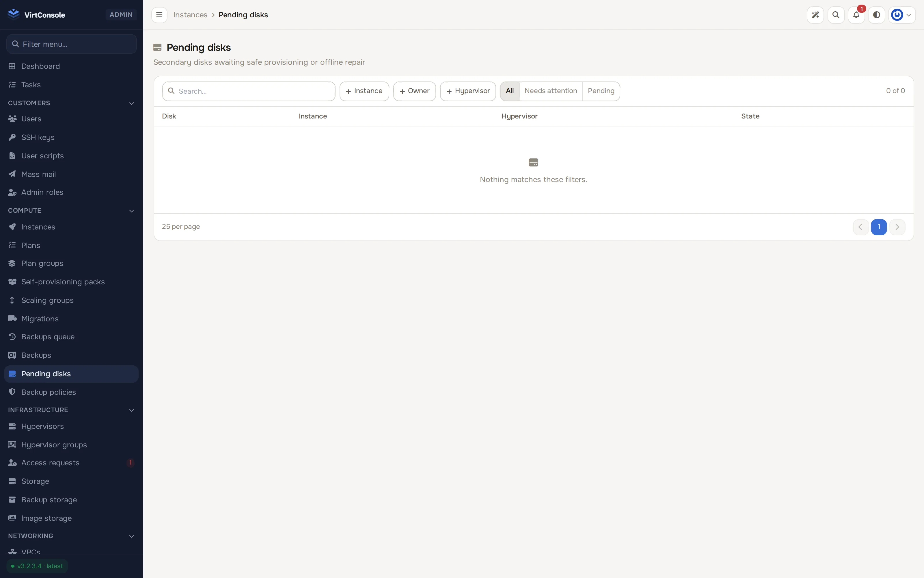This screenshot has height=578, width=924.
Task: Click the Instances breadcrumb link
Action: coord(190,15)
